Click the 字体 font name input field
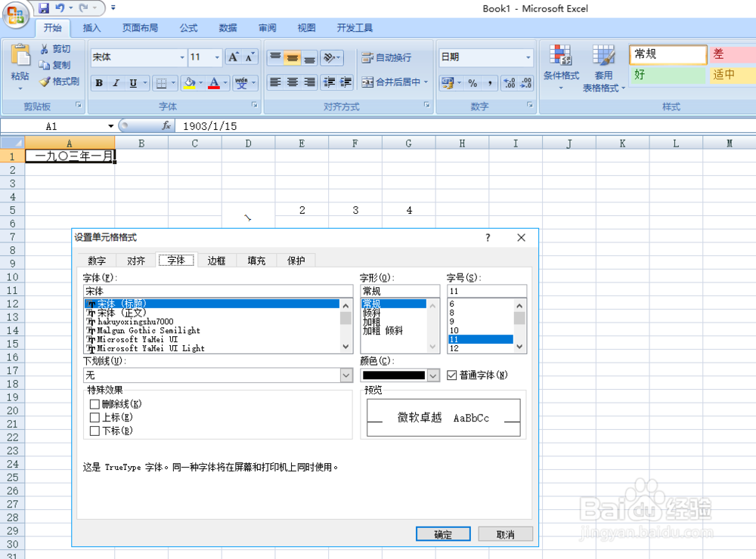 [x=218, y=291]
